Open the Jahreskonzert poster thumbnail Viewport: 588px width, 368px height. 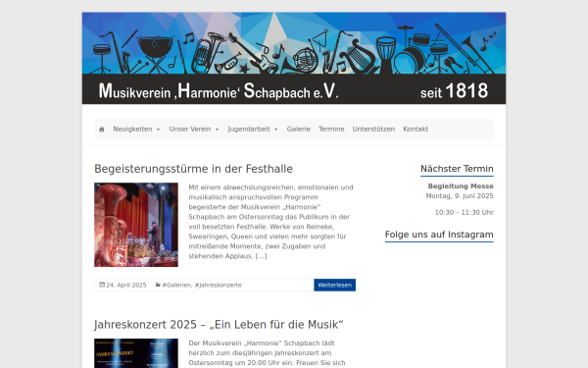pyautogui.click(x=136, y=353)
